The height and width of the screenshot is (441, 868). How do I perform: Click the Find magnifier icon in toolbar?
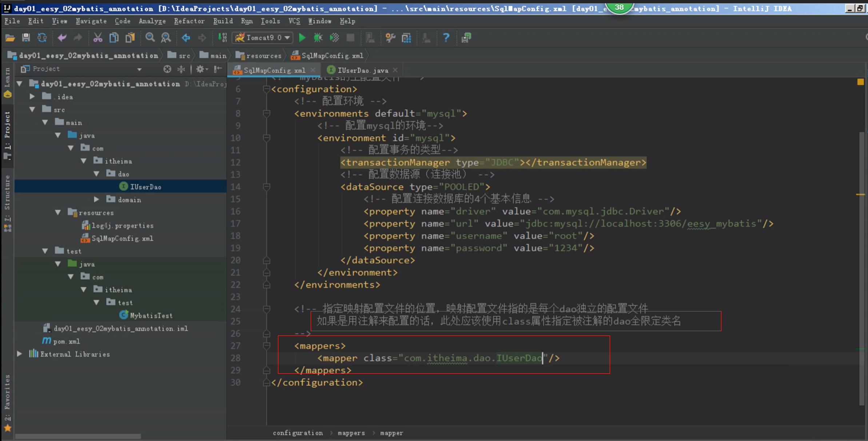150,37
